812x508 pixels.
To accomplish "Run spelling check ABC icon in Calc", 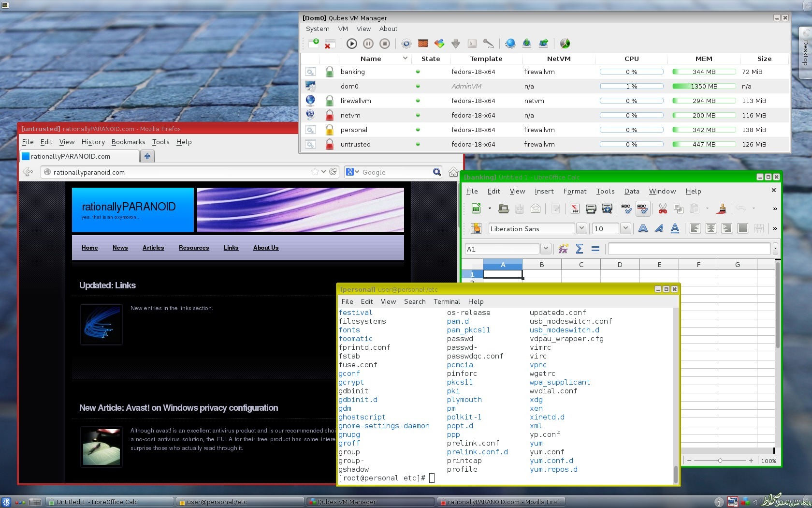I will (x=626, y=209).
